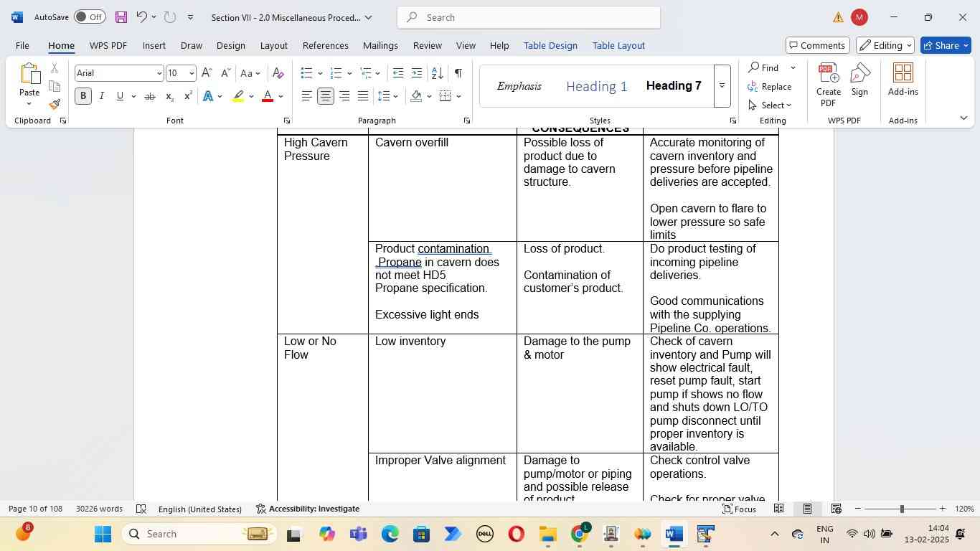Switch to Web Layout view
The height and width of the screenshot is (551, 980).
pyautogui.click(x=836, y=509)
